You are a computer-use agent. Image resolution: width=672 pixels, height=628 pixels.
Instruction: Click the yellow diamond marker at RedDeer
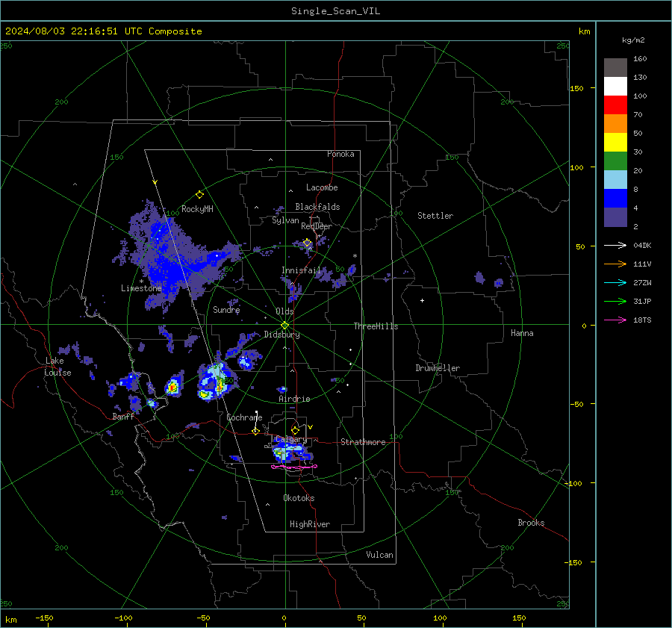[x=308, y=243]
